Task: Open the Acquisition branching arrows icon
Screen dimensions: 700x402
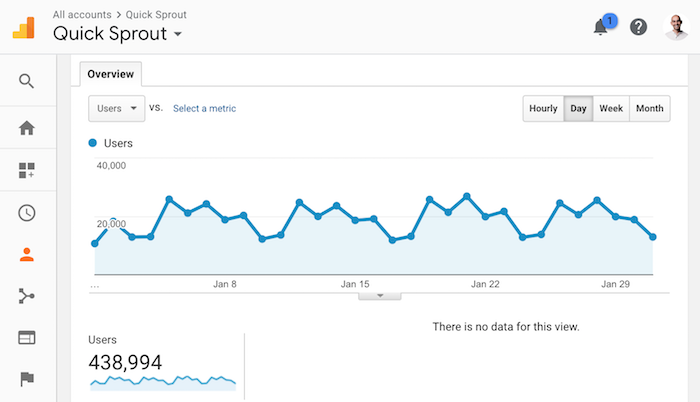Action: click(x=27, y=296)
